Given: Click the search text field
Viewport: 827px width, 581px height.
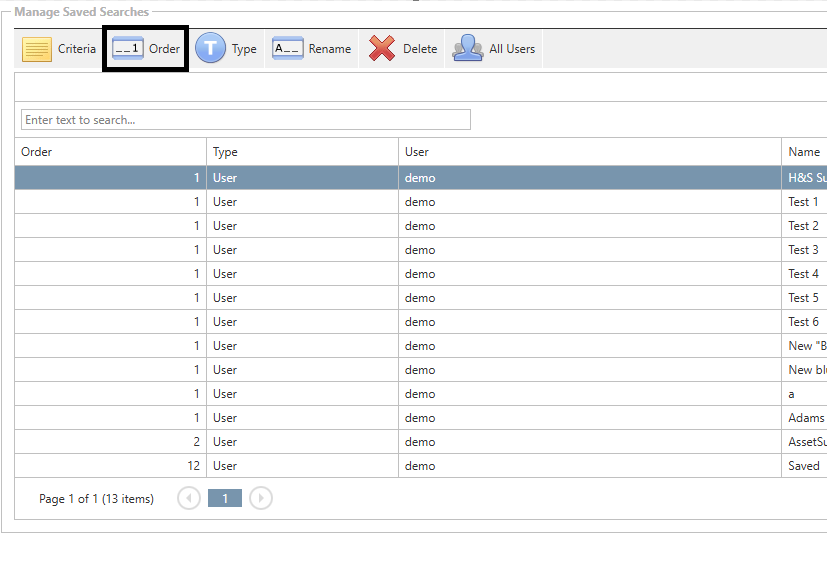Looking at the screenshot, I should point(245,120).
